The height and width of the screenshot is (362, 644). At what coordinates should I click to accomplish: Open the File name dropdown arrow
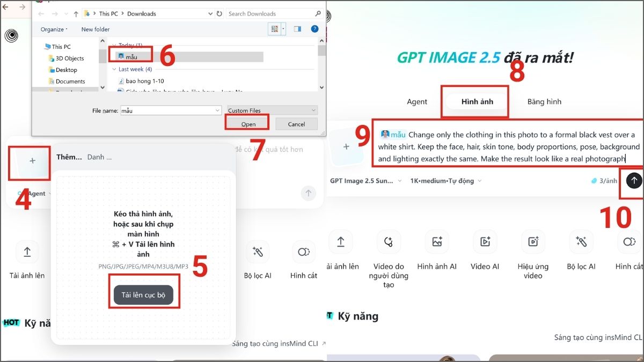217,110
